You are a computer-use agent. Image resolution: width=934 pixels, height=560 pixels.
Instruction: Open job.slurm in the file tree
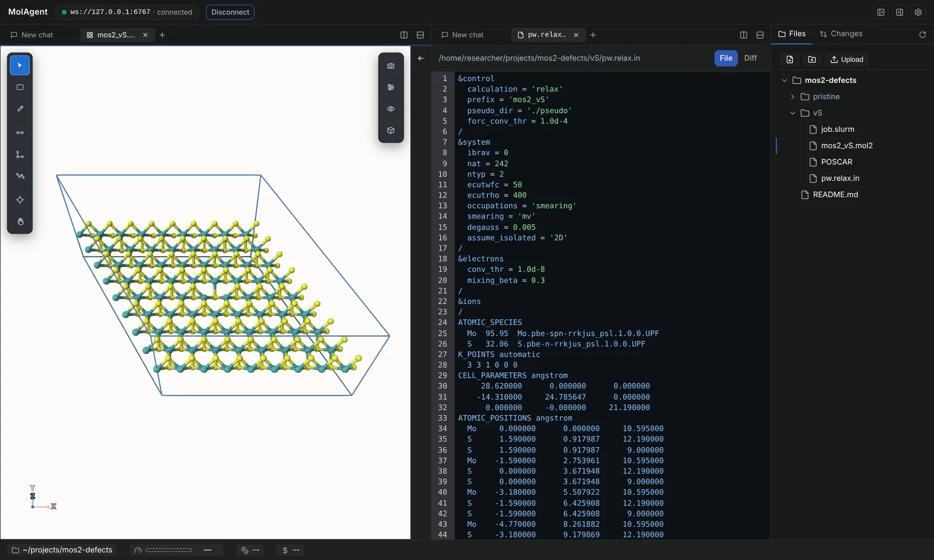coord(838,129)
